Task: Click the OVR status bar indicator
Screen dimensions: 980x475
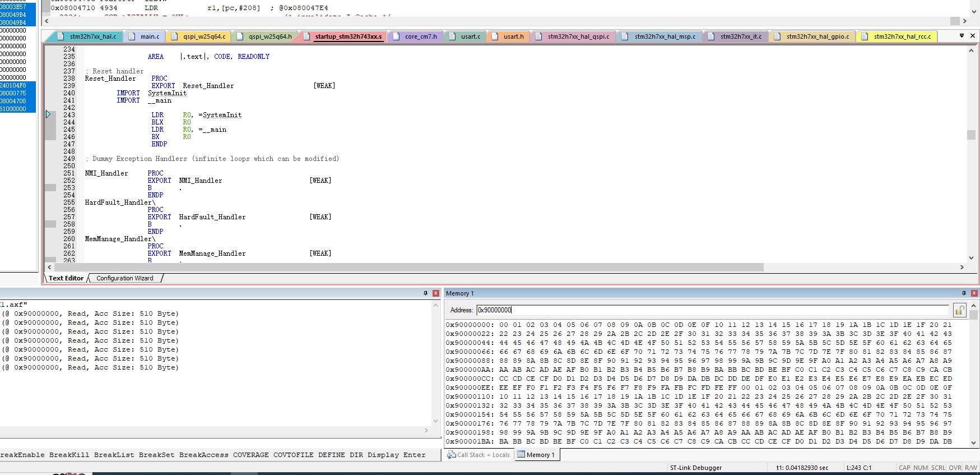Action: tap(955, 468)
